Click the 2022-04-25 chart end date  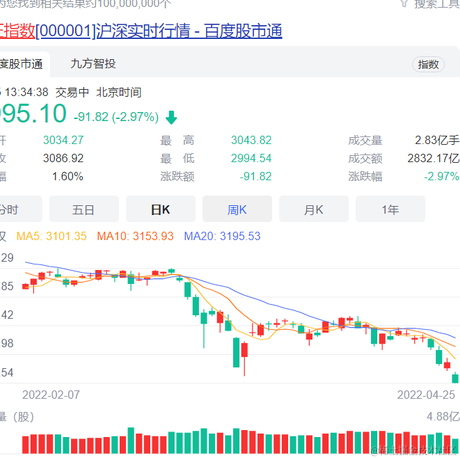coord(426,395)
